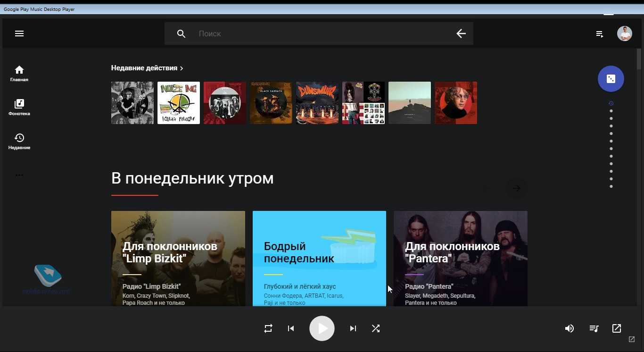This screenshot has width=644, height=352.
Task: Click the previous arrow in carousel
Action: [487, 188]
